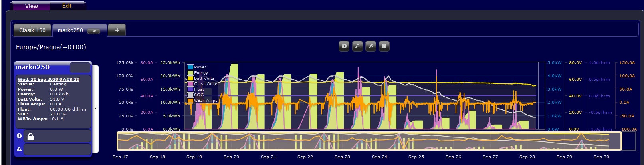Toggle Power series in chart legend

(x=190, y=67)
